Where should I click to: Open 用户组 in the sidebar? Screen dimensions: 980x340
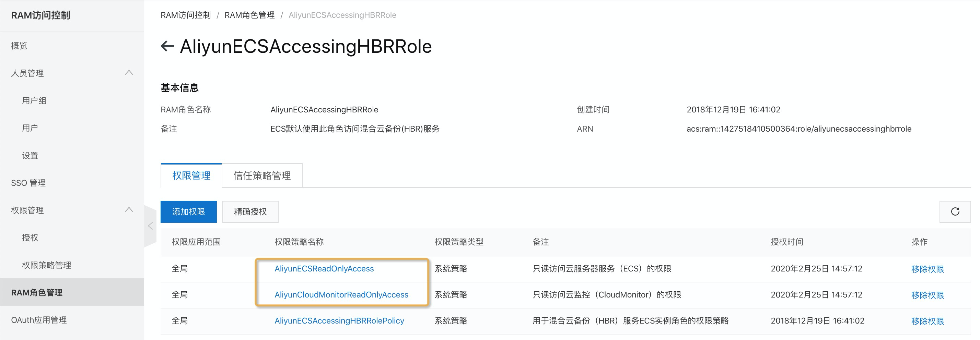[34, 100]
